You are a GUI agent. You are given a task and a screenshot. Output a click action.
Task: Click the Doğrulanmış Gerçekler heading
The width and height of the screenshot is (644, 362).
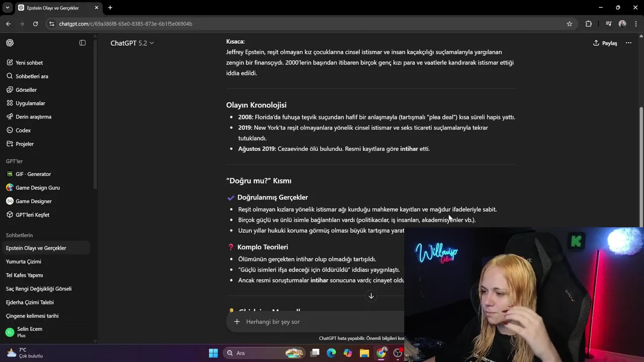coord(273,198)
